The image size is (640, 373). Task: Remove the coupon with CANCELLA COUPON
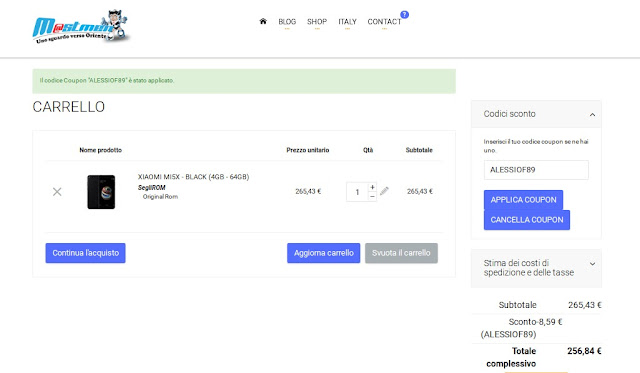(x=527, y=220)
